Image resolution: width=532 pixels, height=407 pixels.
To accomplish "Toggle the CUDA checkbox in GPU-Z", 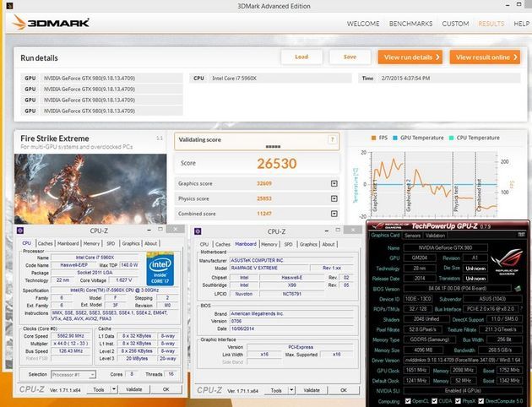I will coord(434,401).
